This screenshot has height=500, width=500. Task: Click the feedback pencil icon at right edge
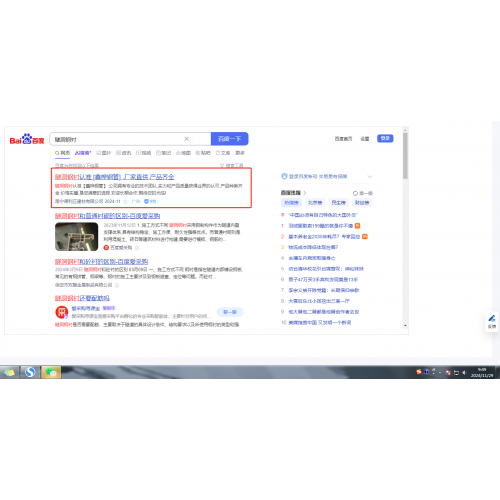point(492,318)
